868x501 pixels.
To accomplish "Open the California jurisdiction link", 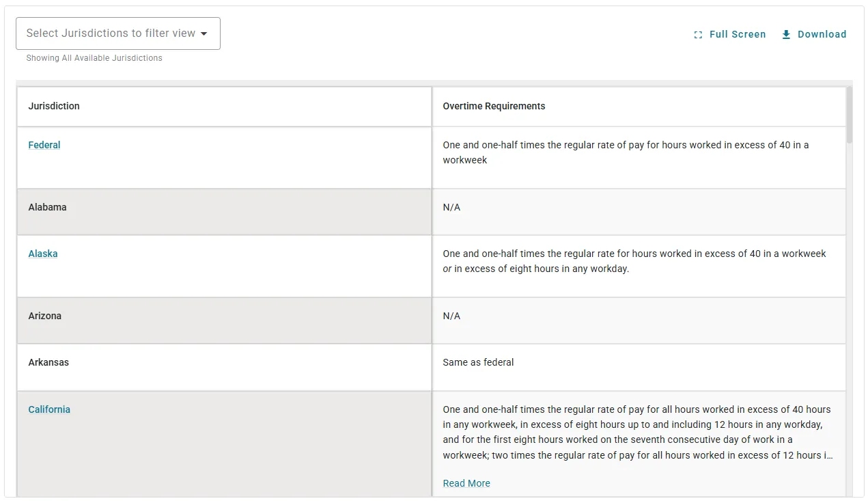I will pos(49,409).
